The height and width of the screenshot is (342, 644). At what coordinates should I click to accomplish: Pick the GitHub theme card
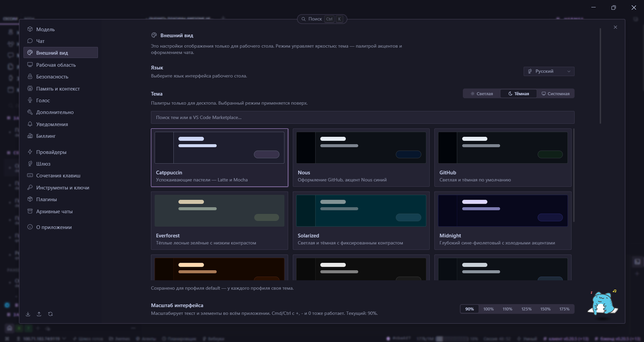[x=503, y=157]
